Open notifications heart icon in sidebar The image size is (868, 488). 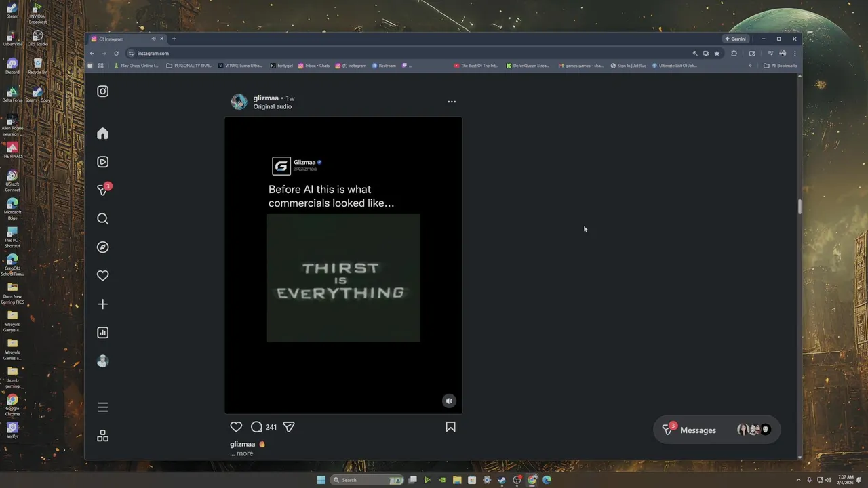[102, 276]
